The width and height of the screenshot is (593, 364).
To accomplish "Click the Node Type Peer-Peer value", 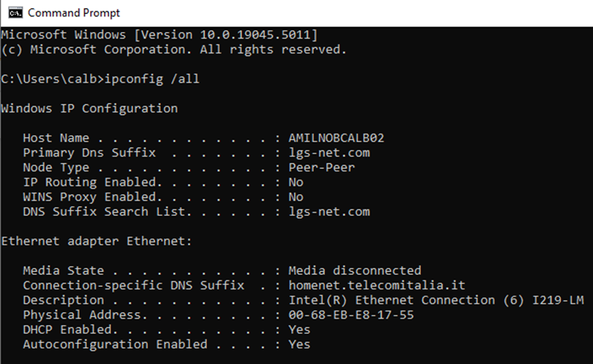I will point(321,168).
